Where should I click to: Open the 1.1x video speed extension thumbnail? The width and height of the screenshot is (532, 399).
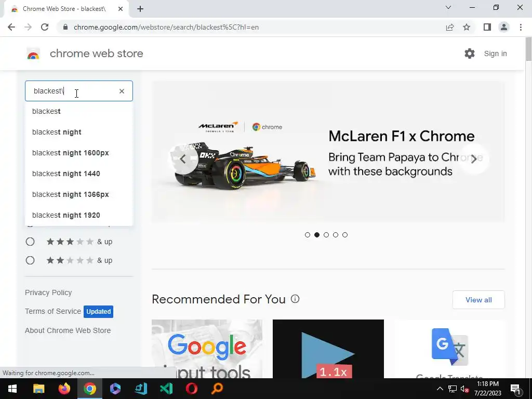[328, 349]
